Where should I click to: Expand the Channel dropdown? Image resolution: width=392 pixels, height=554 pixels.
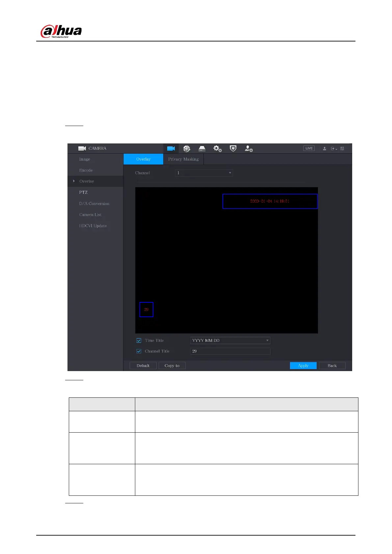204,173
